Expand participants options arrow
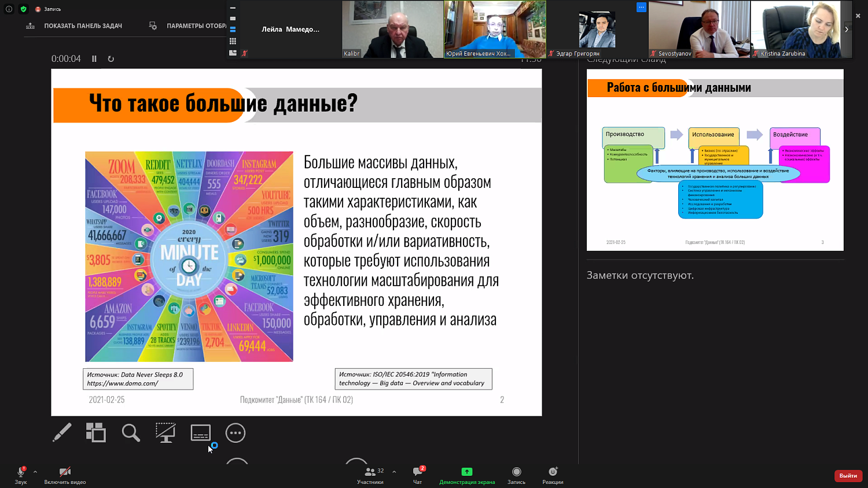 pyautogui.click(x=394, y=472)
